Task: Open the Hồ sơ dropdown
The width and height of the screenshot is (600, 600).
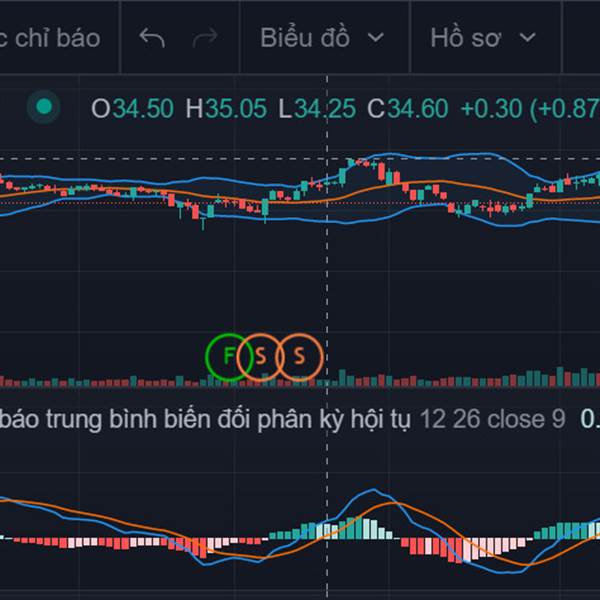Action: pyautogui.click(x=483, y=38)
